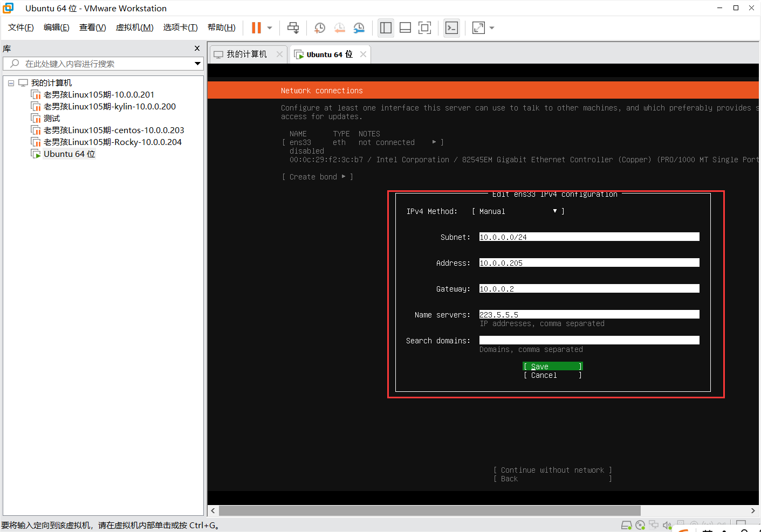This screenshot has height=532, width=761.
Task: Click Continue without network
Action: tap(553, 470)
